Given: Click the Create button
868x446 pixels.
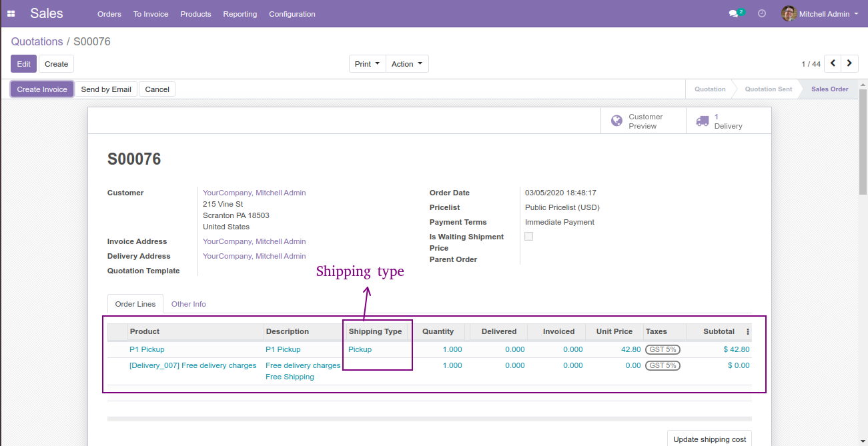Looking at the screenshot, I should click(x=57, y=64).
